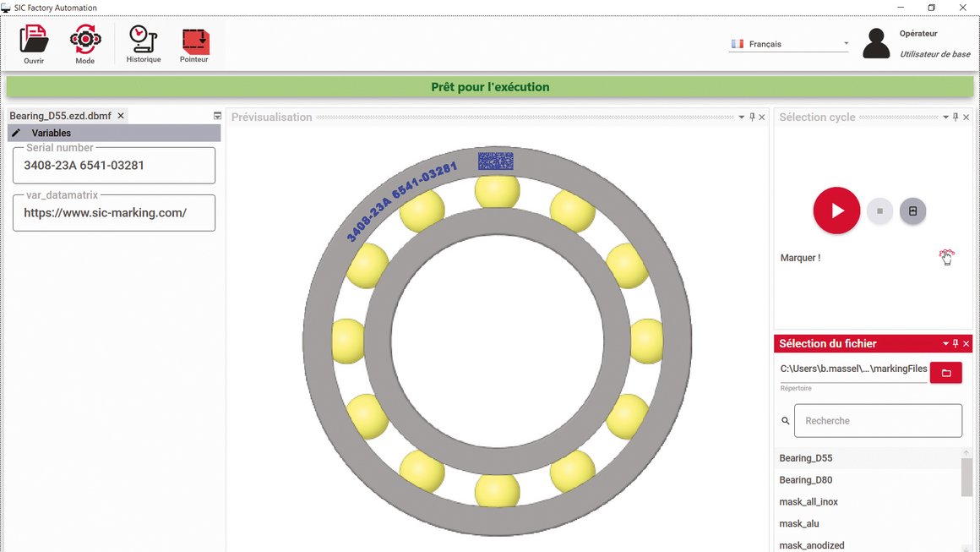Click the Recherche search field
The height and width of the screenshot is (552, 980).
tap(878, 421)
